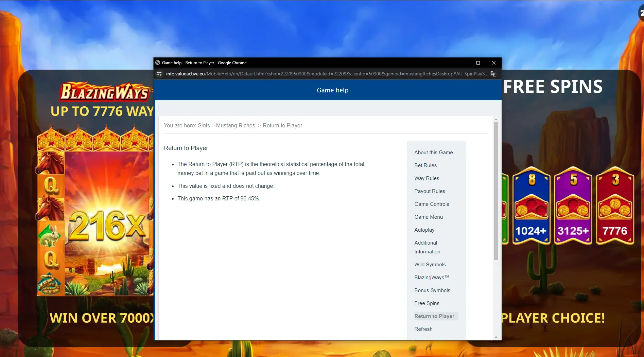
Task: Click the Return to Player breadcrumb text
Action: pos(282,126)
